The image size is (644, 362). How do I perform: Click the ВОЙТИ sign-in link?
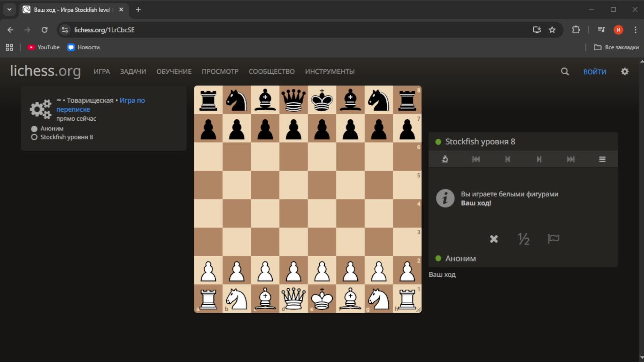pos(594,72)
